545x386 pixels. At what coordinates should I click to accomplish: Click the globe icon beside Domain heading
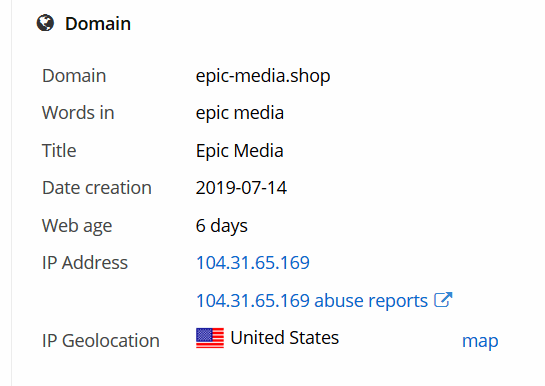pyautogui.click(x=45, y=23)
